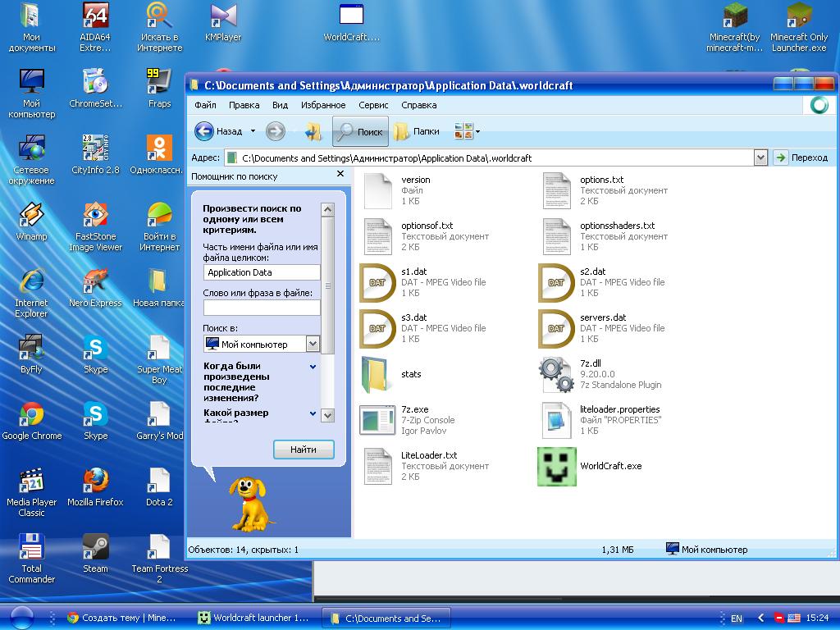Viewport: 840px width, 630px height.
Task: Toggle the Папки folders pane button
Action: coord(417,131)
